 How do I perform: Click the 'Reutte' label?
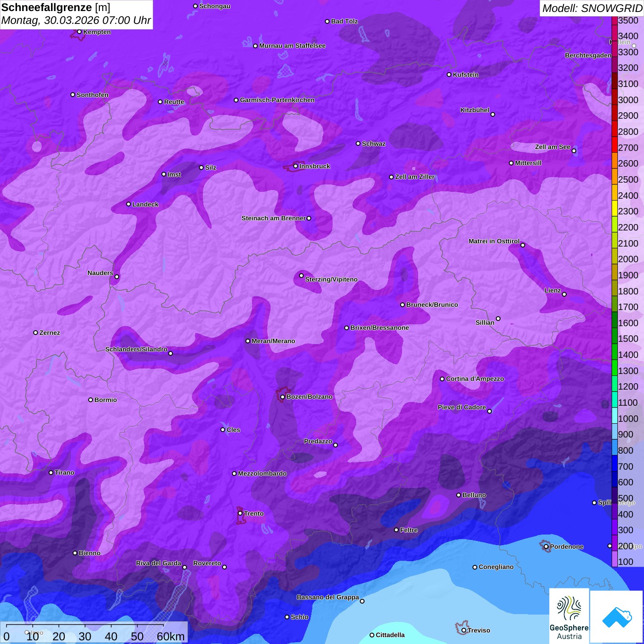(x=174, y=102)
